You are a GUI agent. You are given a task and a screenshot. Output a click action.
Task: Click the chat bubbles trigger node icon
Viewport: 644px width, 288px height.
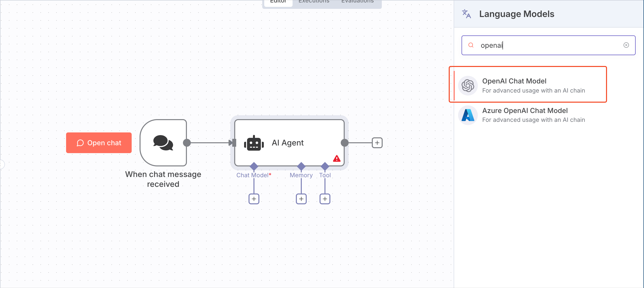click(163, 143)
